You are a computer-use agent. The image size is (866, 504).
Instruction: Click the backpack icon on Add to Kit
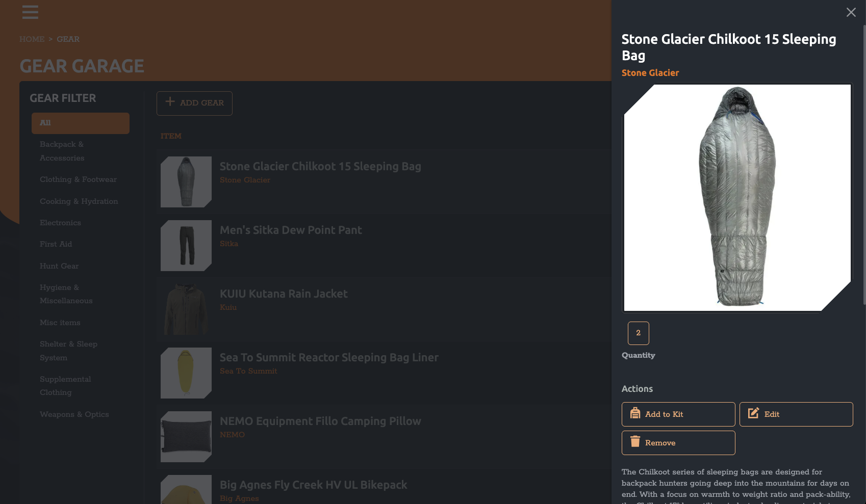pos(635,413)
